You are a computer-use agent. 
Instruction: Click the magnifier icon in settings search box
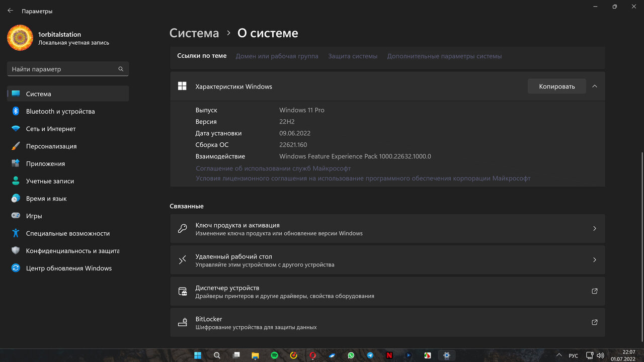click(121, 69)
